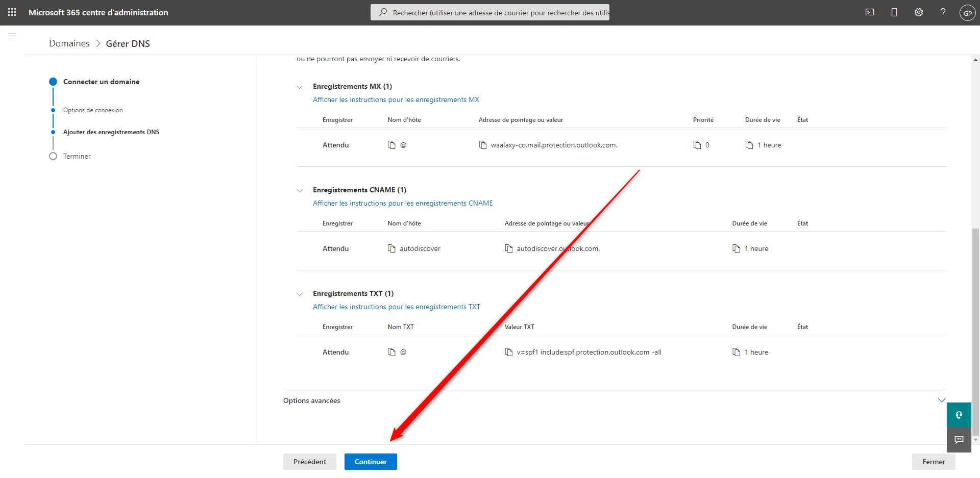The image size is (980, 478).
Task: Copy the MX priority 0 value
Action: 697,145
